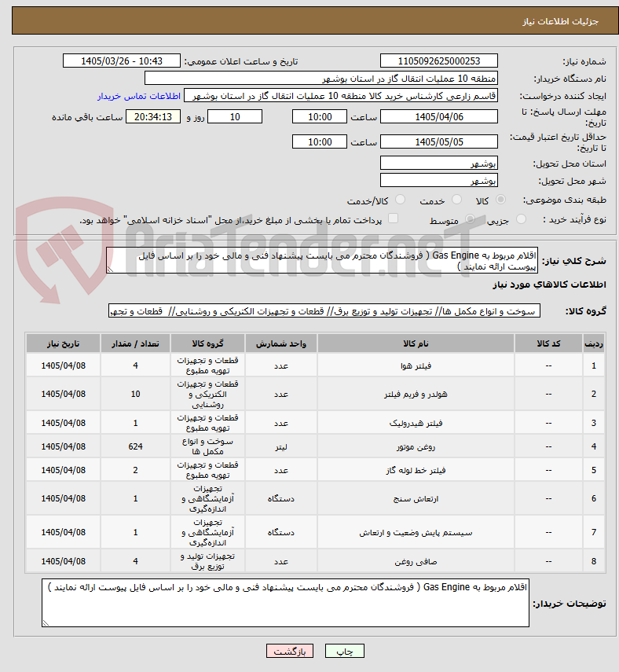This screenshot has height=672, width=619.
Task: Select the فیلتر هوا item cell
Action: pyautogui.click(x=416, y=365)
